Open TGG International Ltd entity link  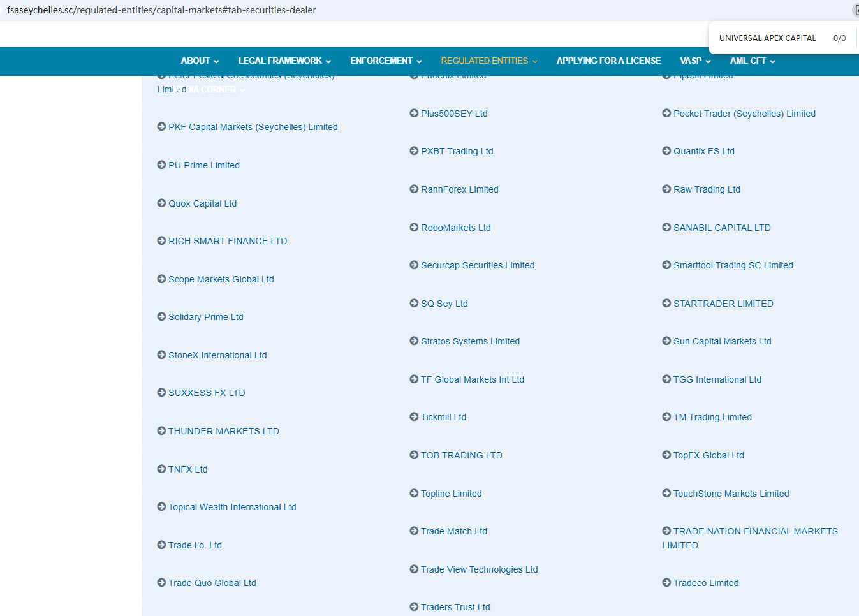(x=717, y=379)
